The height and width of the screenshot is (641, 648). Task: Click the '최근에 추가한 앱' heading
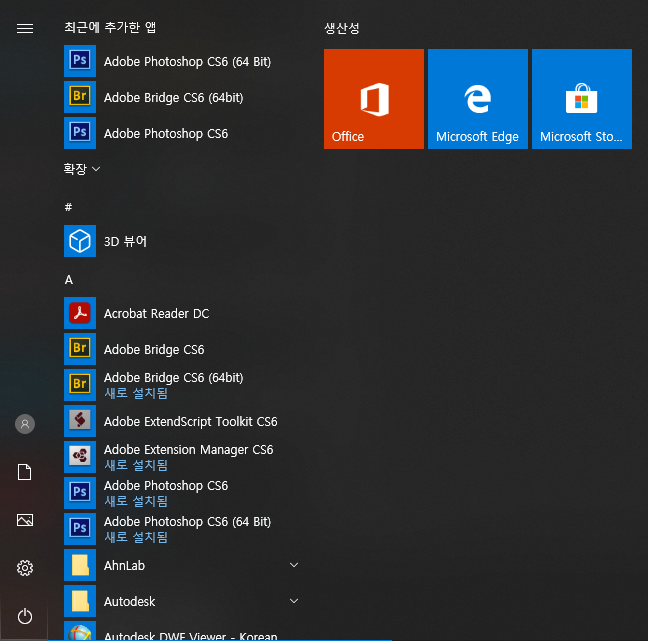coord(110,27)
